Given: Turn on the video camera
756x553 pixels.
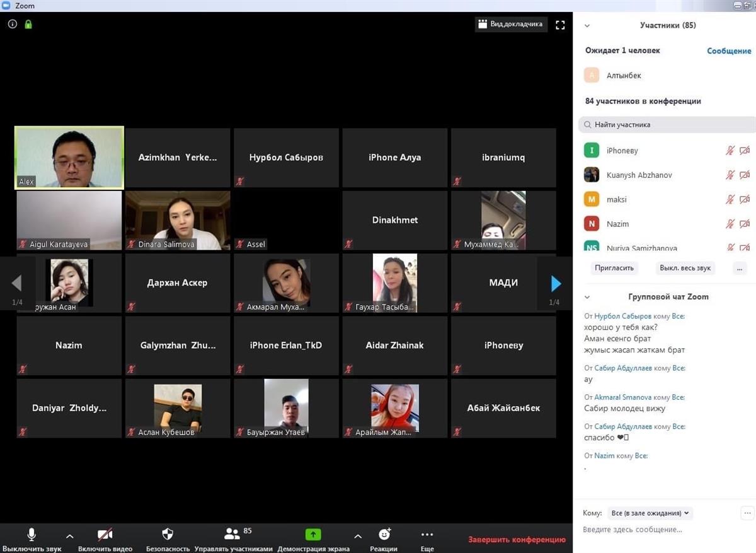Looking at the screenshot, I should (105, 538).
